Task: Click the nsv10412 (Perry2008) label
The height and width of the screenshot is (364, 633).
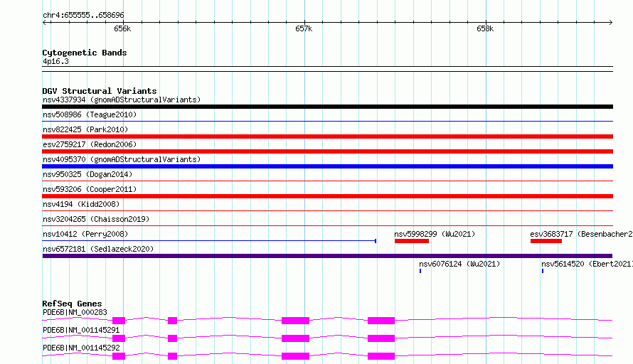Action: [x=85, y=234]
